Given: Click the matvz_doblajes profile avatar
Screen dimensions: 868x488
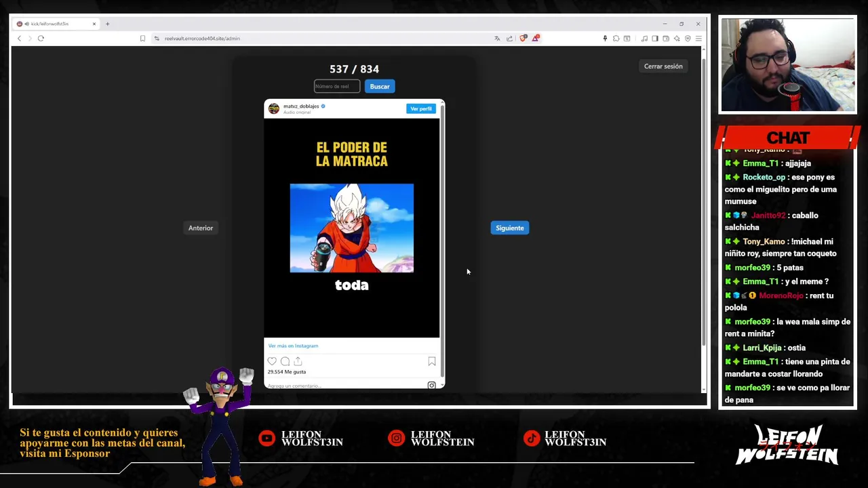Looking at the screenshot, I should tap(274, 108).
